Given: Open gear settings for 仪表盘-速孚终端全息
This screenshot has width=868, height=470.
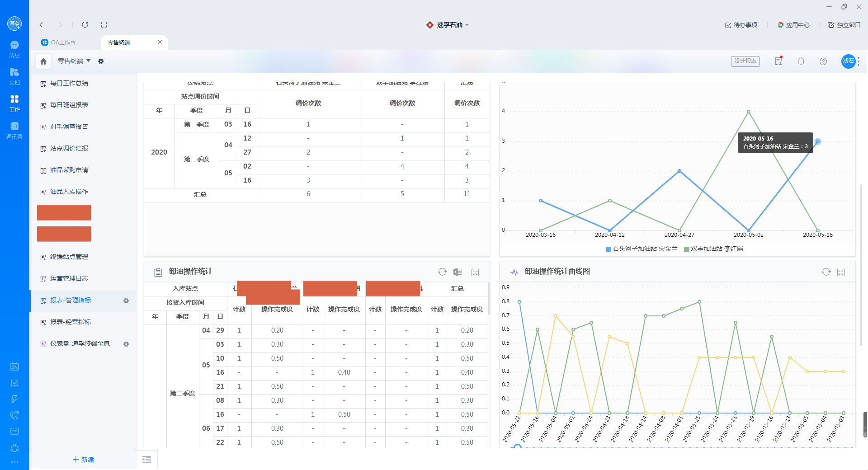Looking at the screenshot, I should 126,344.
